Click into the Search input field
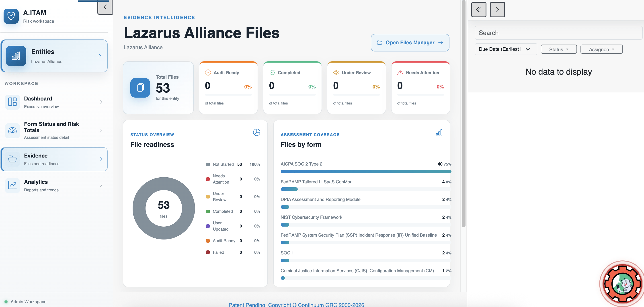This screenshot has height=307, width=644. click(x=558, y=33)
